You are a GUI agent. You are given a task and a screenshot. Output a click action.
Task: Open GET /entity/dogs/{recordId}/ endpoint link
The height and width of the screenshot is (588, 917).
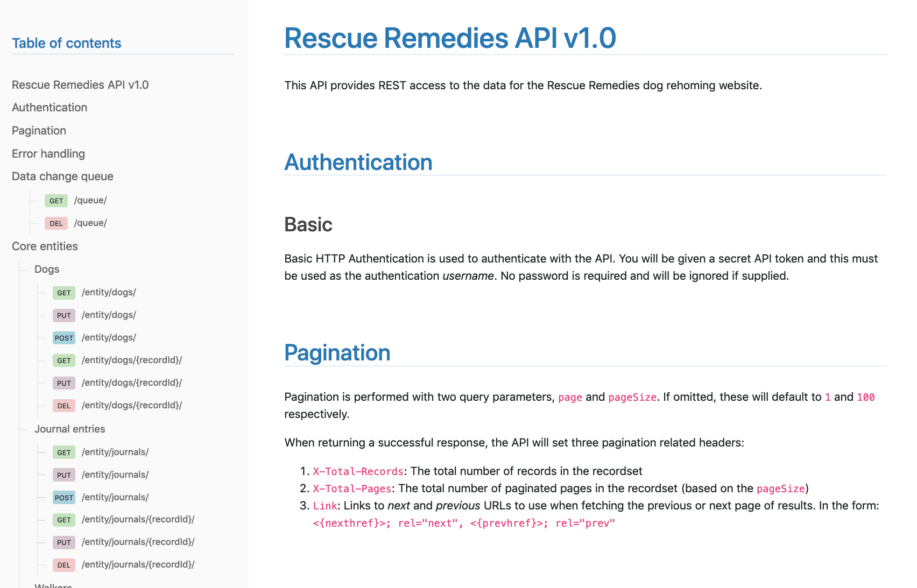coord(132,360)
